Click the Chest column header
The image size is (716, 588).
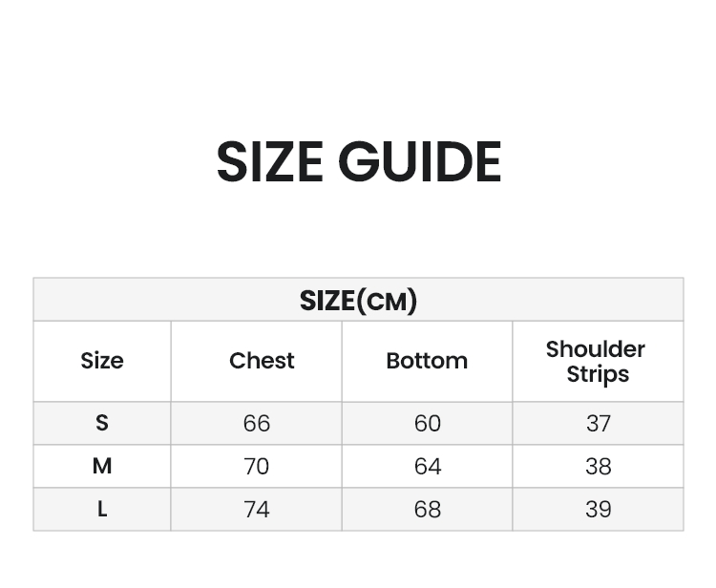262,361
